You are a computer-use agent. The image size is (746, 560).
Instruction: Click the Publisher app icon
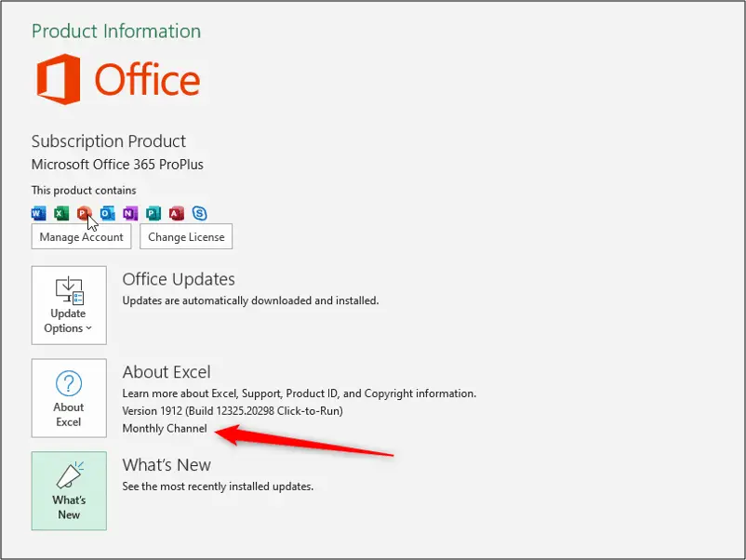coord(153,213)
